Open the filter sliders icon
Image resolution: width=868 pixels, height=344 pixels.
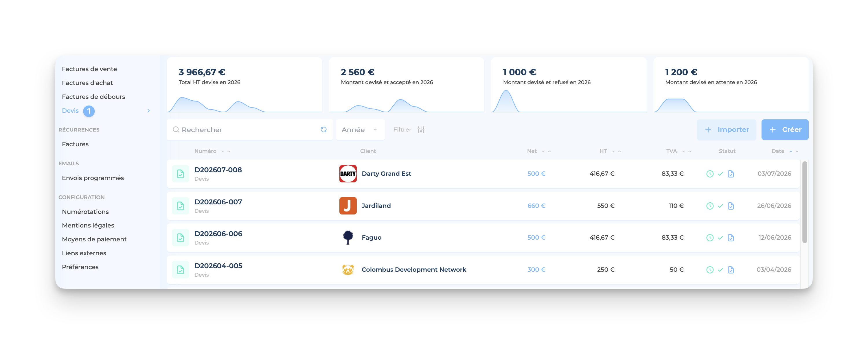[x=421, y=130]
